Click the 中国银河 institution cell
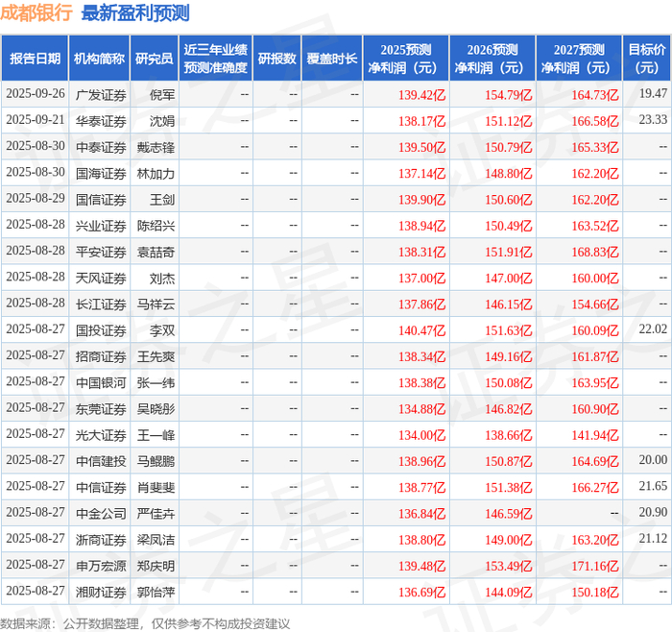This screenshot has width=672, height=632. click(x=101, y=382)
